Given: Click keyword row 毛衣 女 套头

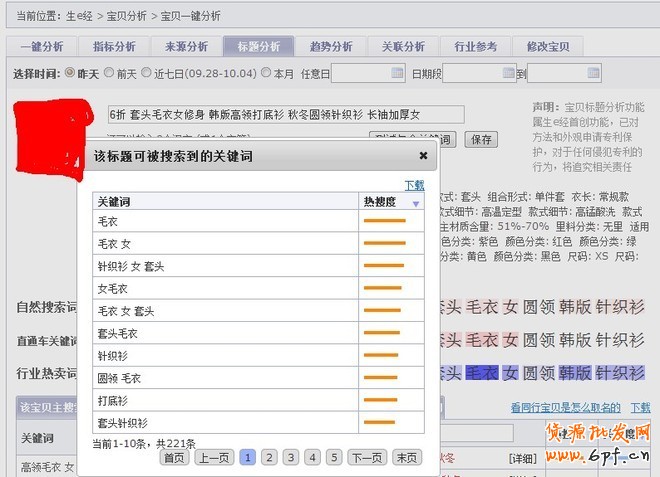Looking at the screenshot, I should pyautogui.click(x=258, y=311).
